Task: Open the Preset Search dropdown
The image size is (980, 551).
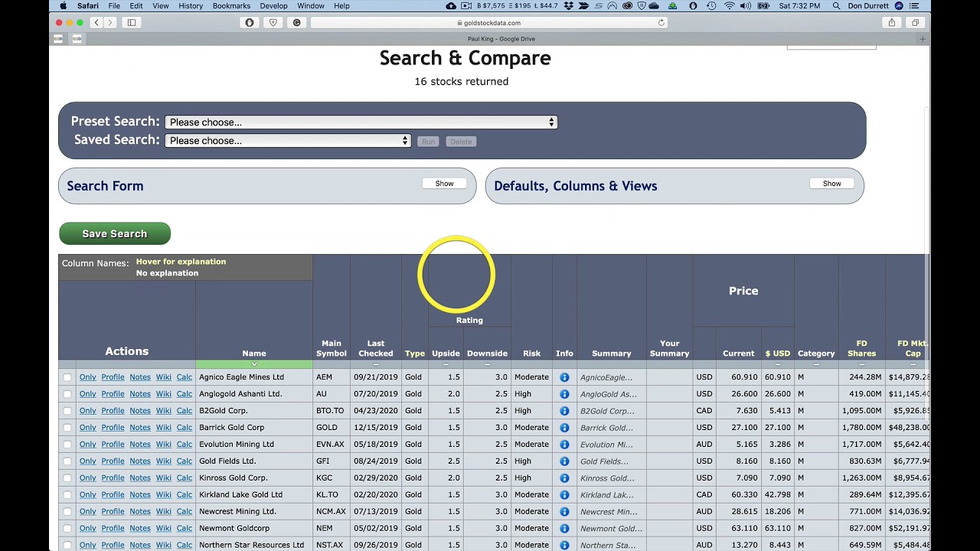Action: pos(361,122)
